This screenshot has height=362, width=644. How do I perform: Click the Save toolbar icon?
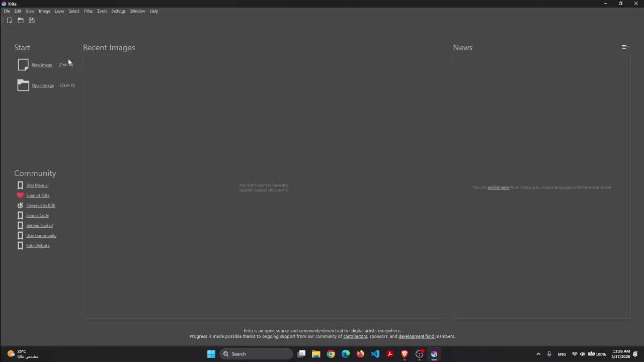pos(32,21)
